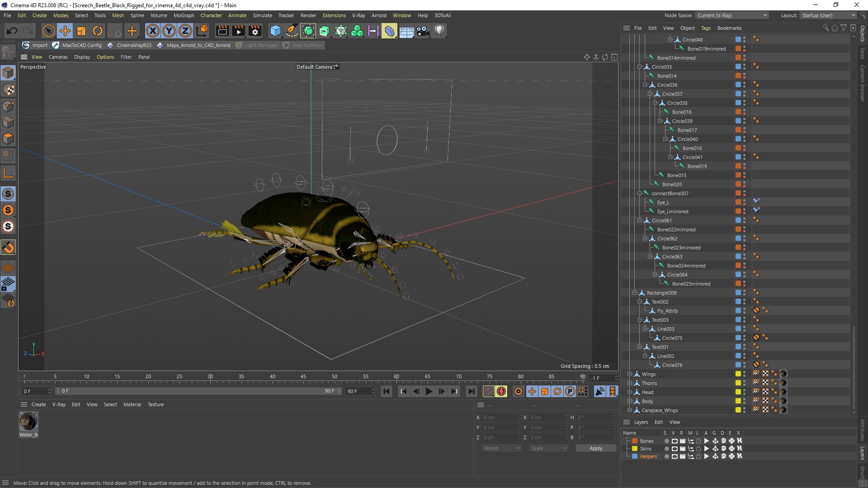Screen dimensions: 868x488
Task: Click the Autokeying button
Action: pyautogui.click(x=501, y=391)
